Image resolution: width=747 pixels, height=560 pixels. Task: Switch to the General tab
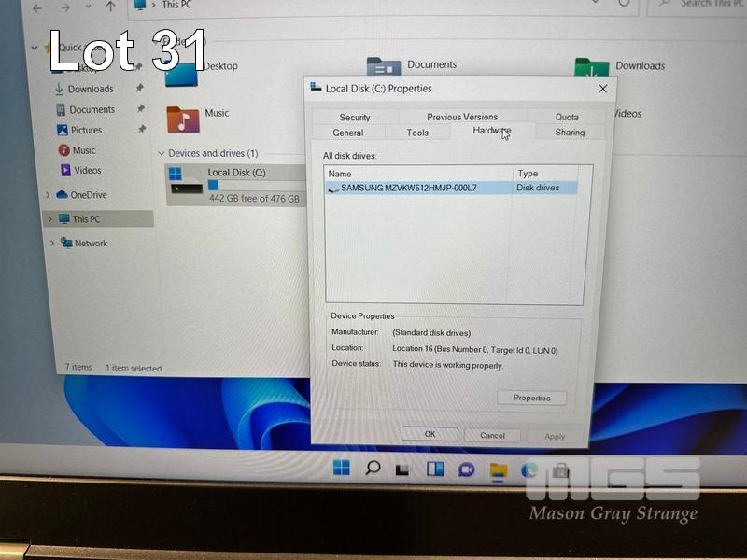coord(348,133)
